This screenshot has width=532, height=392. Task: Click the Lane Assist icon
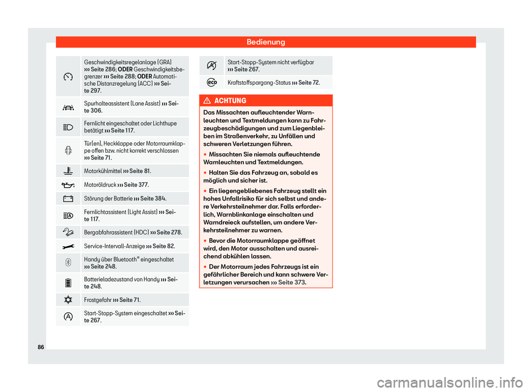click(68, 107)
